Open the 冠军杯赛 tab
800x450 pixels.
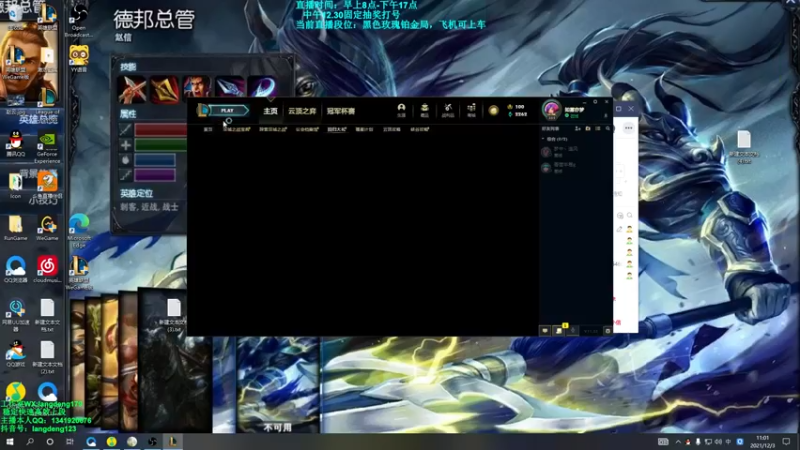(x=341, y=111)
